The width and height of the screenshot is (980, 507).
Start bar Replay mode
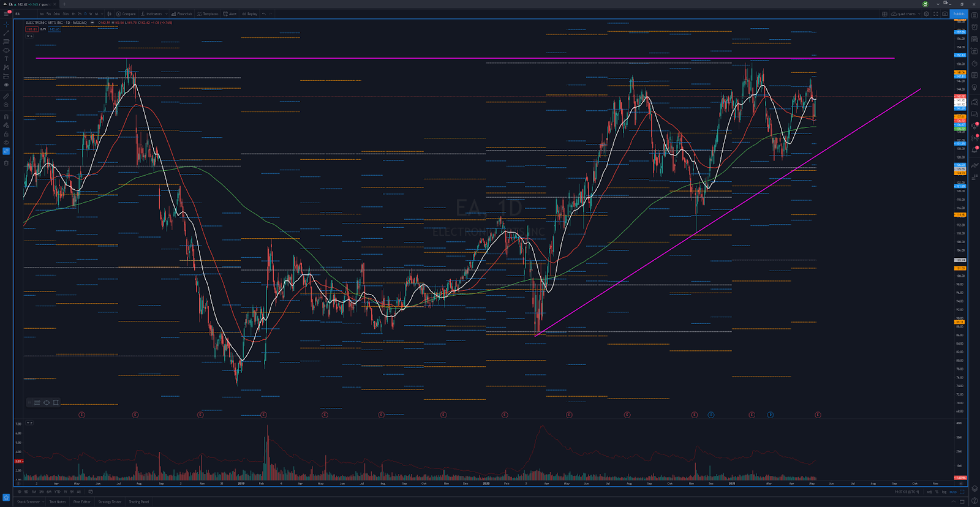click(x=249, y=13)
